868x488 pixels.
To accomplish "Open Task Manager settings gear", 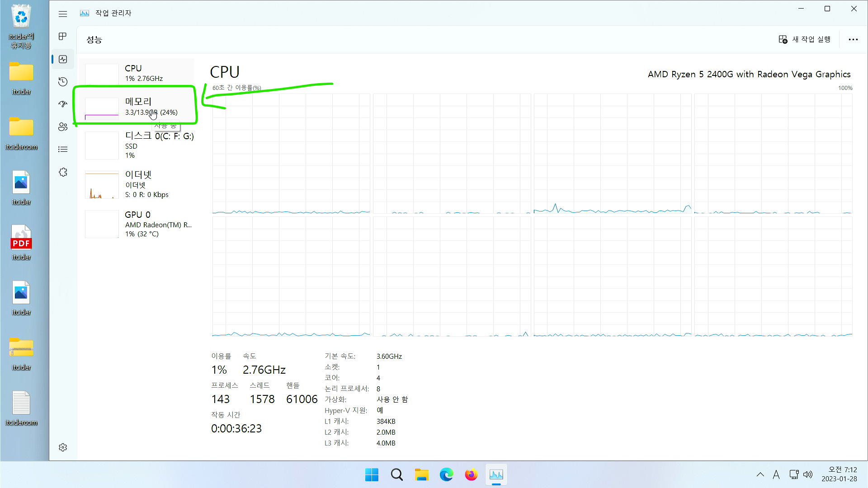I will click(x=63, y=447).
